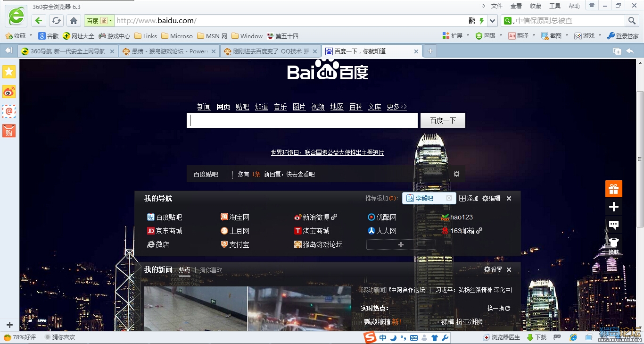Open the 文件 menu
This screenshot has height=344, width=644.
pyautogui.click(x=497, y=6)
